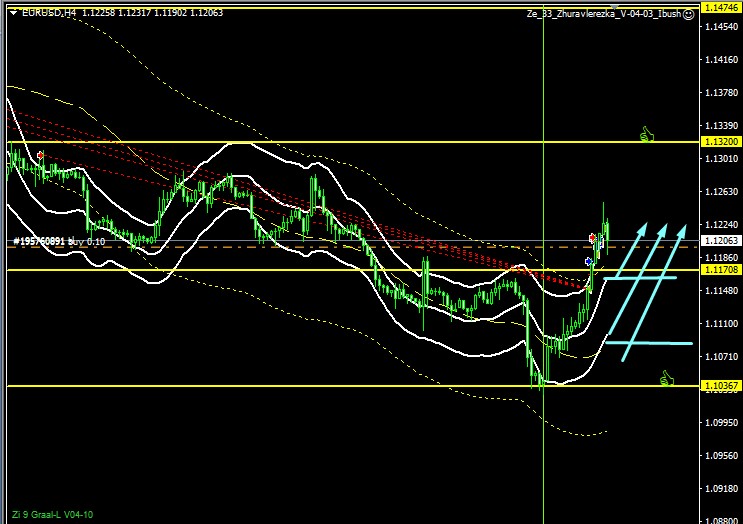Click the red marker at the latest candles
Viewport: 743px width, 524px height.
[593, 238]
